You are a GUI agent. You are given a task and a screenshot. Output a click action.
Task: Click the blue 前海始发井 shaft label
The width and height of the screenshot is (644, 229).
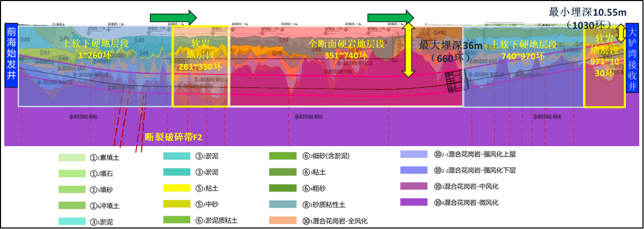(11, 55)
